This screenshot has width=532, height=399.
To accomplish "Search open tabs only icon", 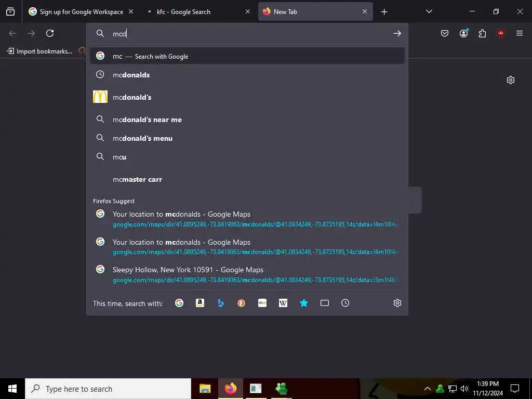I will 324,303.
